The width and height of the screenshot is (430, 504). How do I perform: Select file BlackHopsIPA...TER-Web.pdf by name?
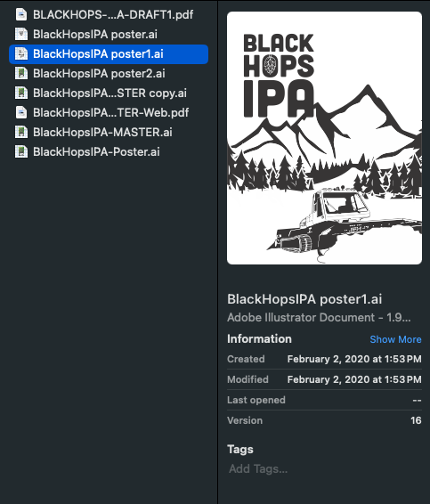(111, 113)
